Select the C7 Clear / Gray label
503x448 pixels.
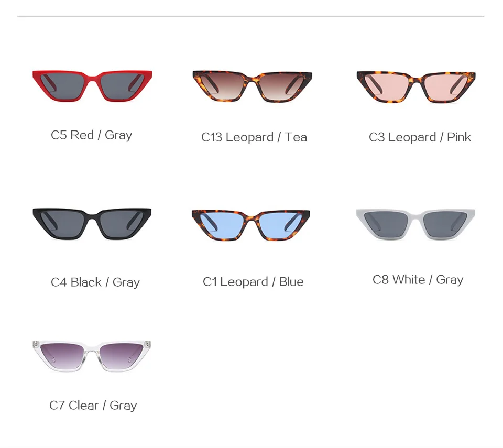tap(93, 406)
